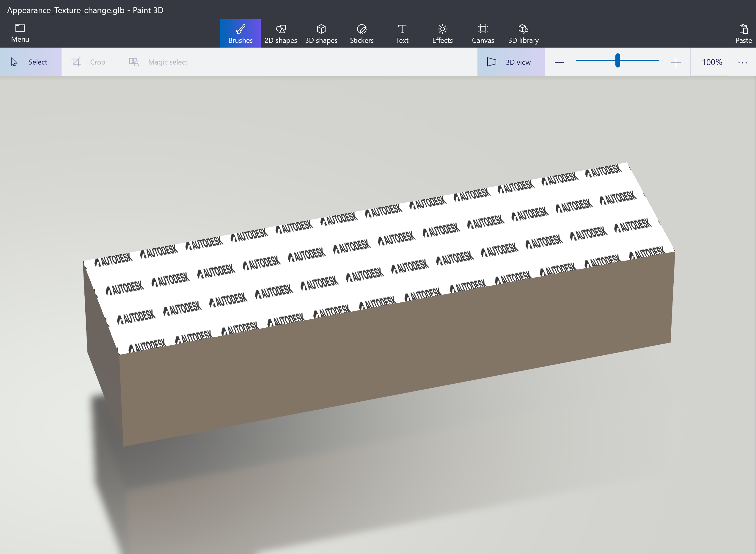This screenshot has height=554, width=756.
Task: Activate the Magic select tool
Action: click(x=158, y=62)
